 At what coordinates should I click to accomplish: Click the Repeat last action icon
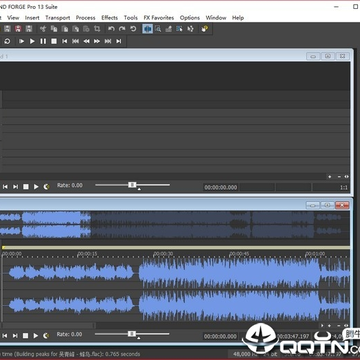click(133, 29)
